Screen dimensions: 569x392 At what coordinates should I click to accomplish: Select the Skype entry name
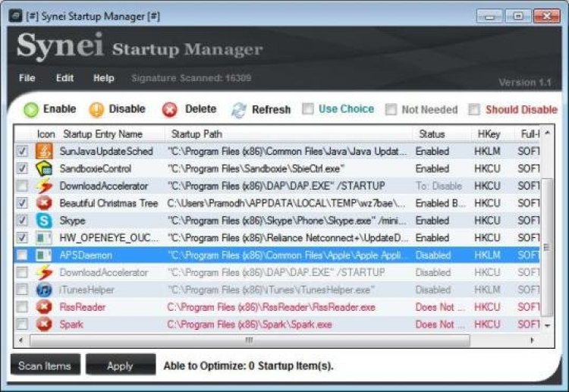72,221
